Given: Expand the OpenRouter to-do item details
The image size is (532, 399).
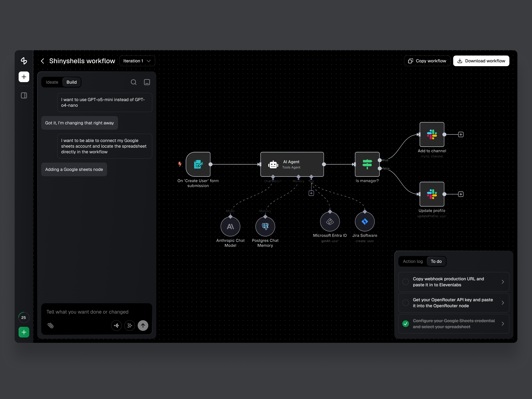Looking at the screenshot, I should pyautogui.click(x=503, y=303).
